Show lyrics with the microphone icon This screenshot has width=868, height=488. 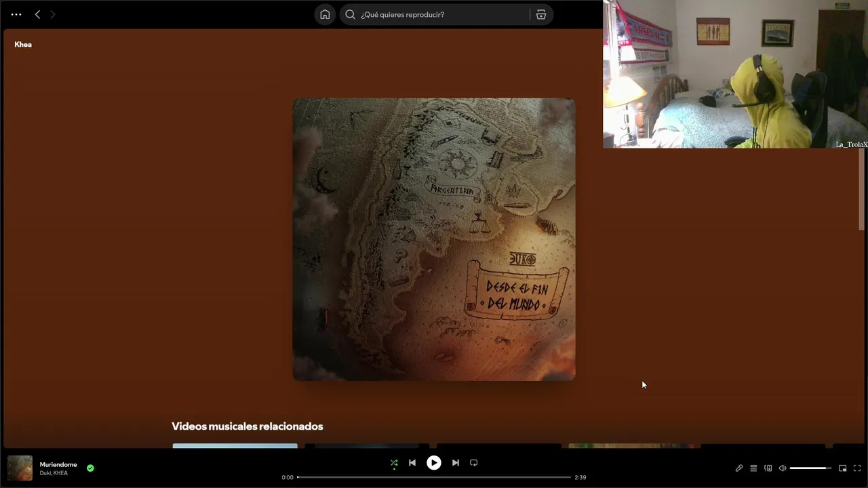pyautogui.click(x=739, y=468)
